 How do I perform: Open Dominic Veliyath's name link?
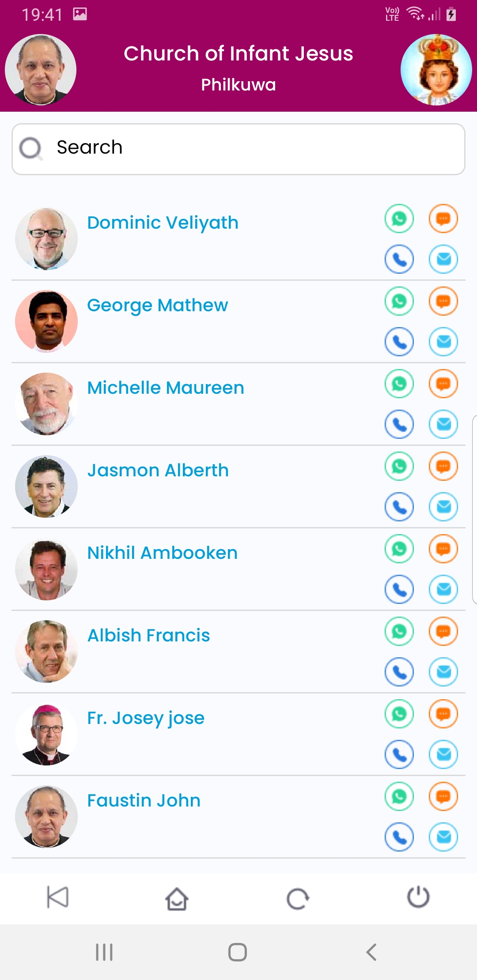(163, 222)
